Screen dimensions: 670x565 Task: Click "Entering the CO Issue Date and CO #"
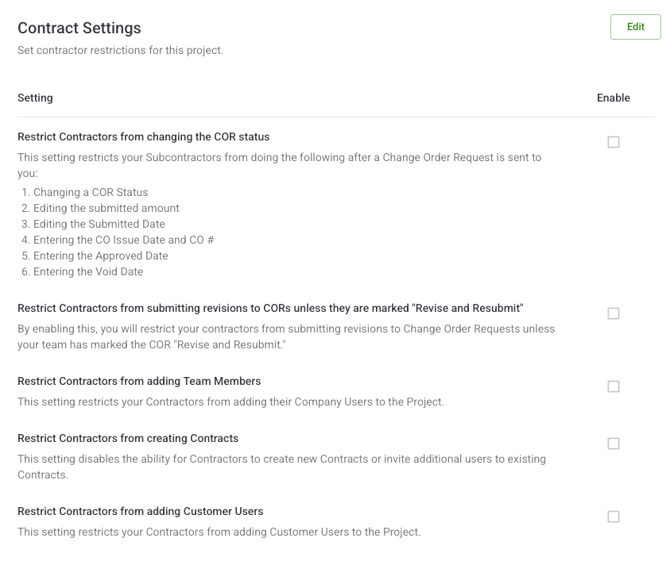pyautogui.click(x=123, y=240)
